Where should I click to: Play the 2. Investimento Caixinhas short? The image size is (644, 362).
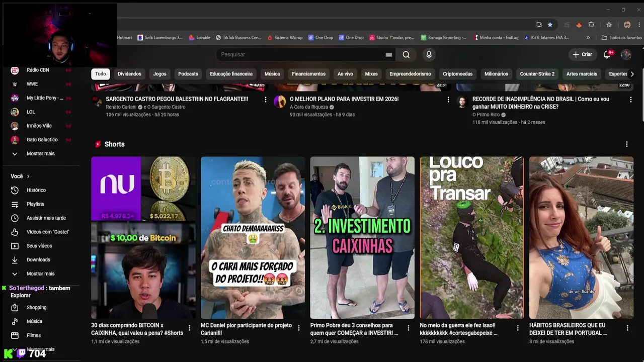point(362,237)
